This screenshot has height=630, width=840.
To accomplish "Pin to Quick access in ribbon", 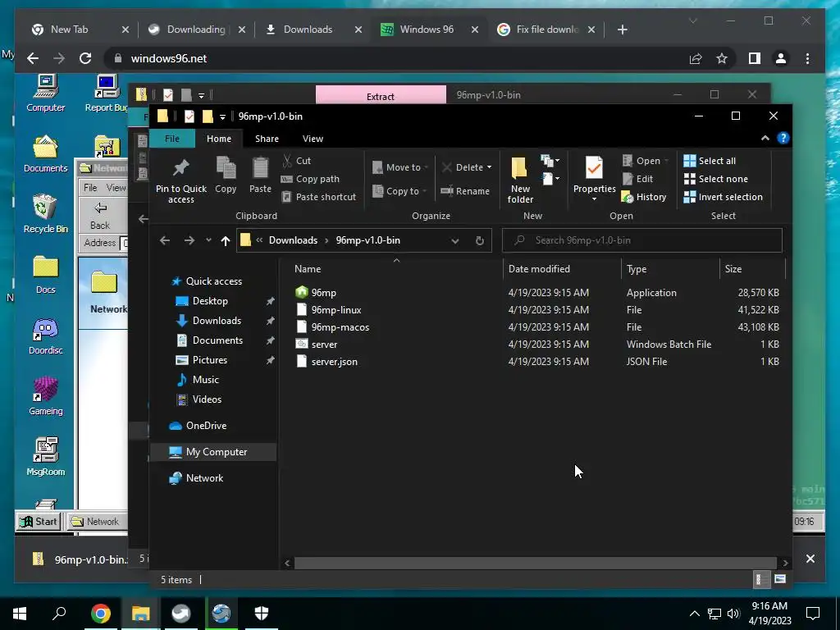I will (181, 180).
